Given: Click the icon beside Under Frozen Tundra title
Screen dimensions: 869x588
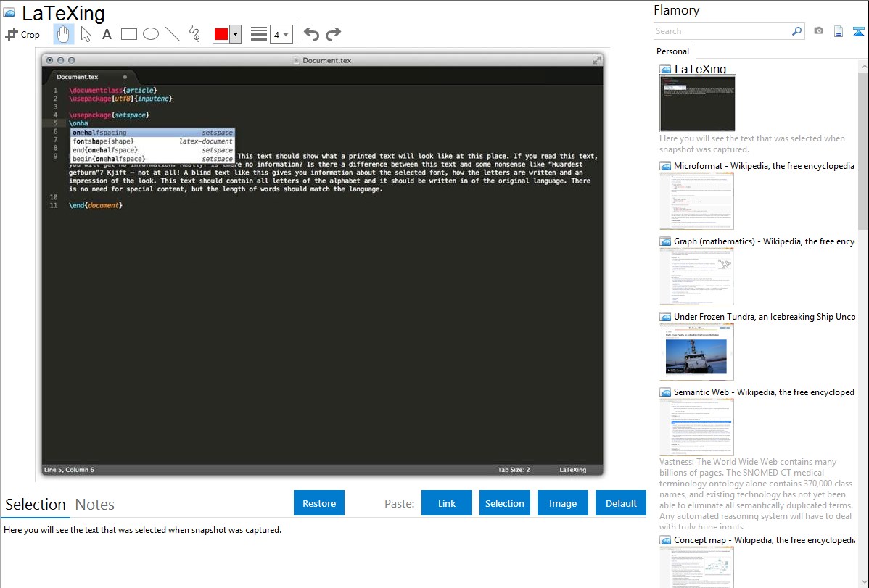Looking at the screenshot, I should click(x=665, y=316).
